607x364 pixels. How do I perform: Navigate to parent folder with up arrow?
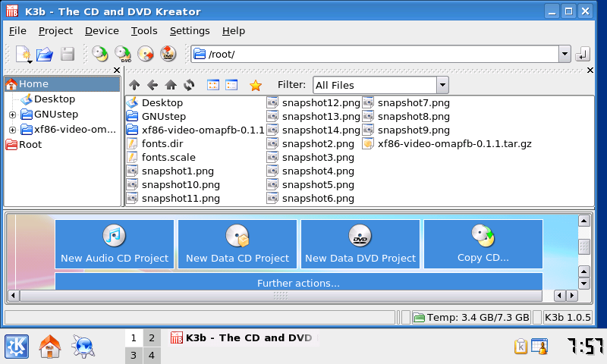[134, 85]
